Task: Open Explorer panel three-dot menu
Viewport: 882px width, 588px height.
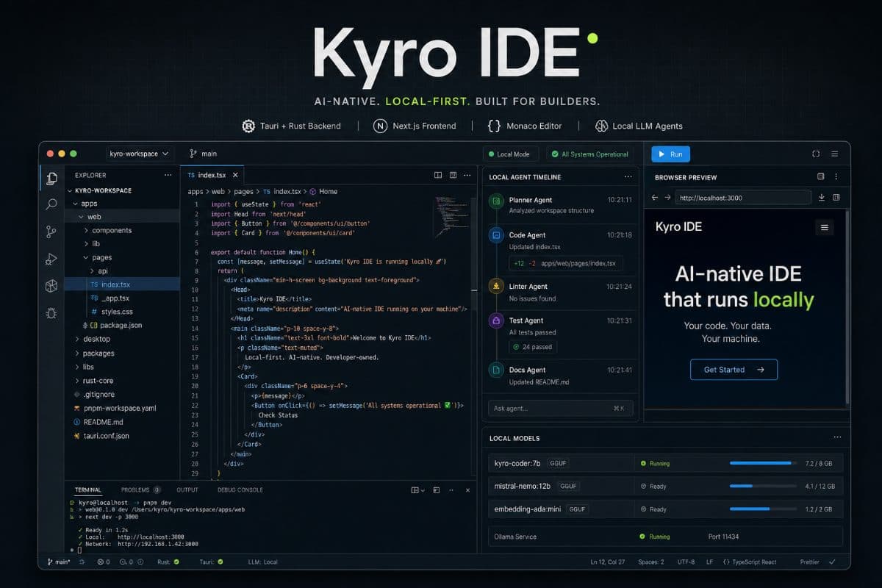Action: [168, 175]
